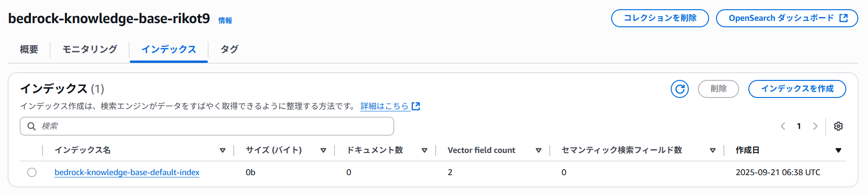Viewport: 868px width, 195px height.
Task: Open table preferences gear icon
Action: click(838, 126)
